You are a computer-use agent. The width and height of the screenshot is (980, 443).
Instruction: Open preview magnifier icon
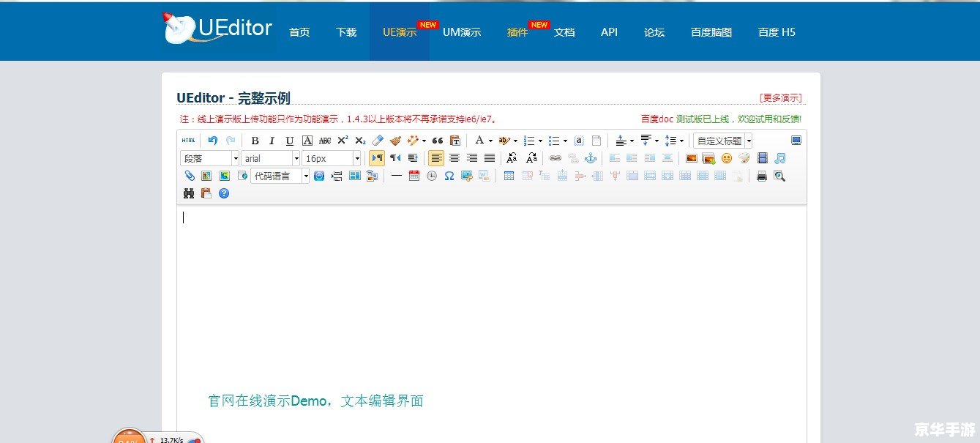(779, 176)
